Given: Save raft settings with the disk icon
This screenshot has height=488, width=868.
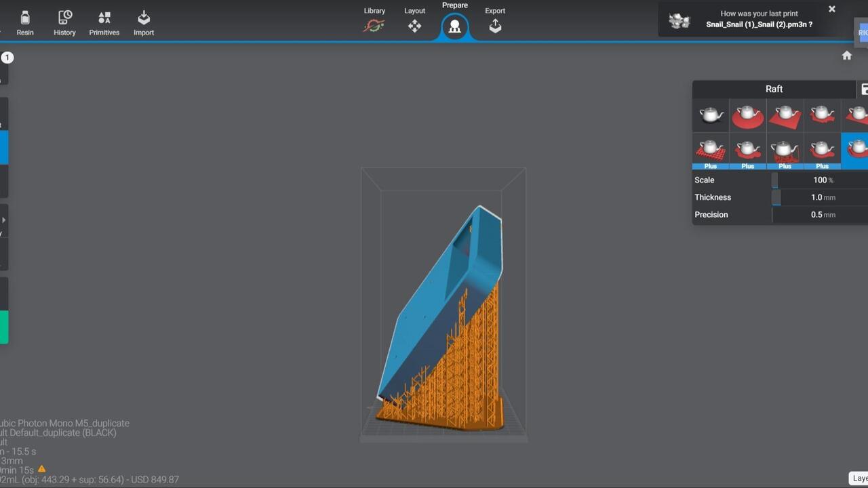Looking at the screenshot, I should tap(864, 89).
